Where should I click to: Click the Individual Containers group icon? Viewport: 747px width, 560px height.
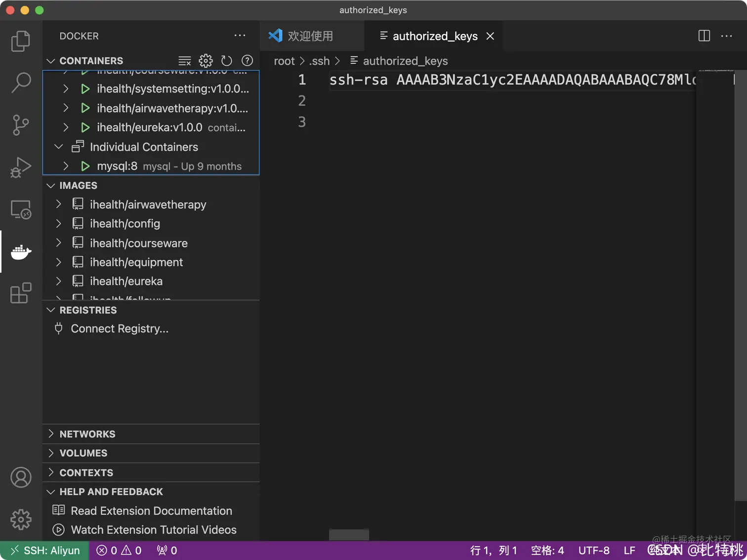click(x=78, y=147)
